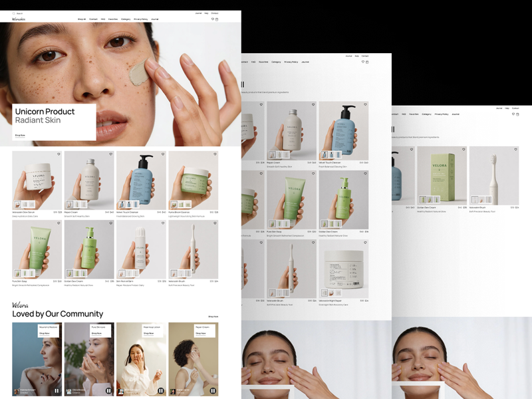Select first variant thumbnail of the green boxed cream
532x399 pixels.
tap(422, 200)
